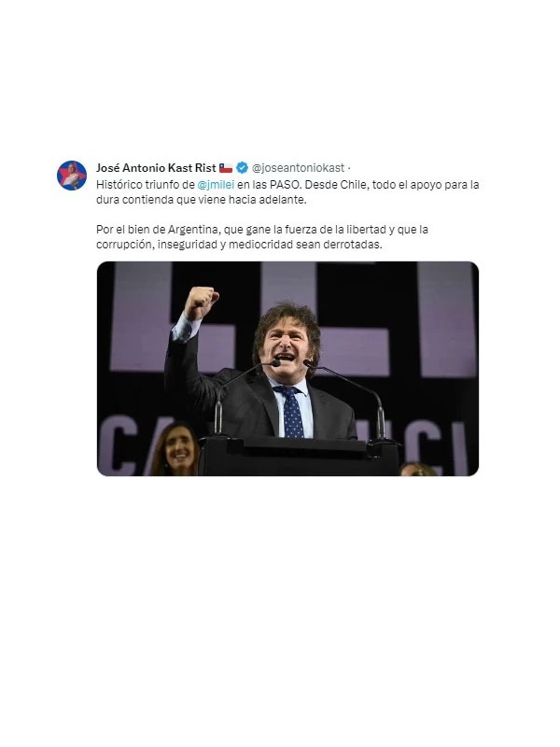560x747 pixels.
Task: Click the raised fist in the photo
Action: [201, 302]
